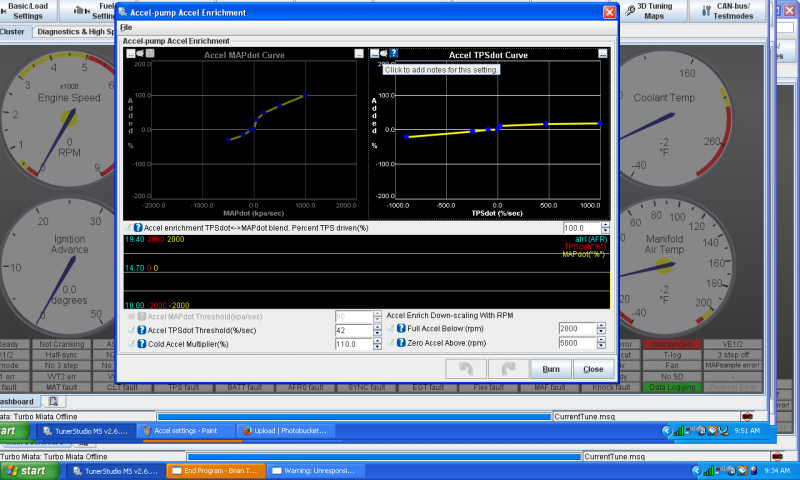
Task: Open help for TPSdot MAPdot blend setting
Action: pyautogui.click(x=138, y=229)
